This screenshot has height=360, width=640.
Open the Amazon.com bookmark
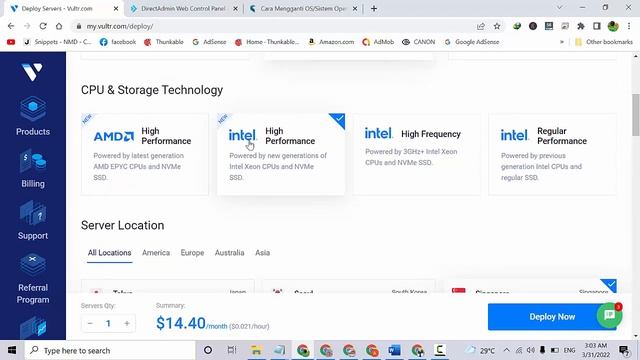(x=331, y=42)
